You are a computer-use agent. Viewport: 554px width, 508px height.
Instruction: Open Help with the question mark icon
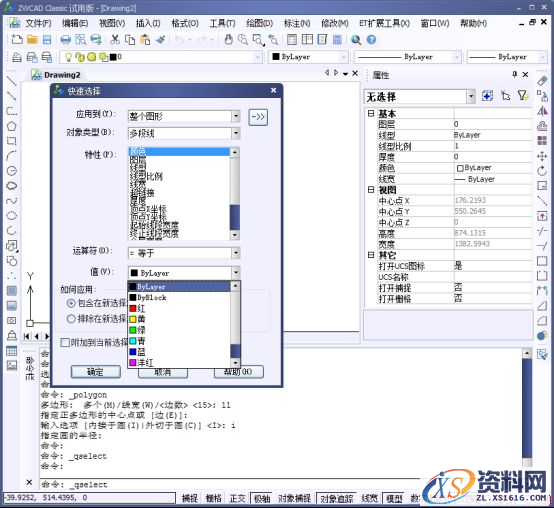tap(371, 40)
